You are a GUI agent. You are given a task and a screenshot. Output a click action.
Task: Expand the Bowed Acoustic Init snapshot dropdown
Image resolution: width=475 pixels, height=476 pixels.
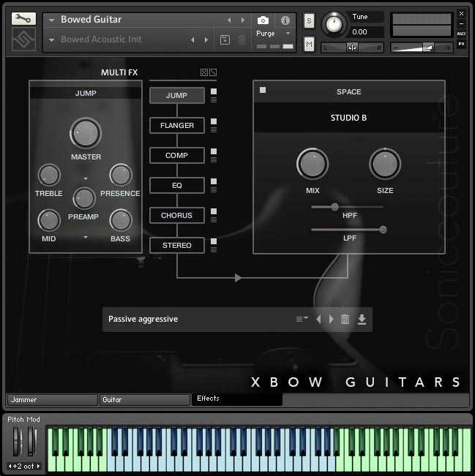click(51, 39)
